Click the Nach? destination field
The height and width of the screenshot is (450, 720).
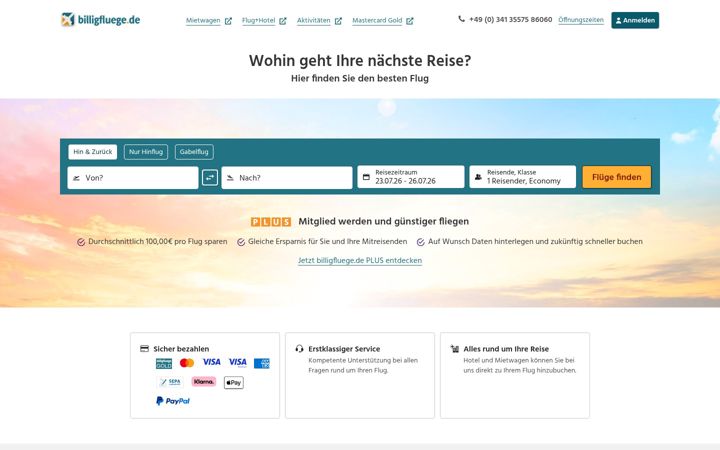287,178
